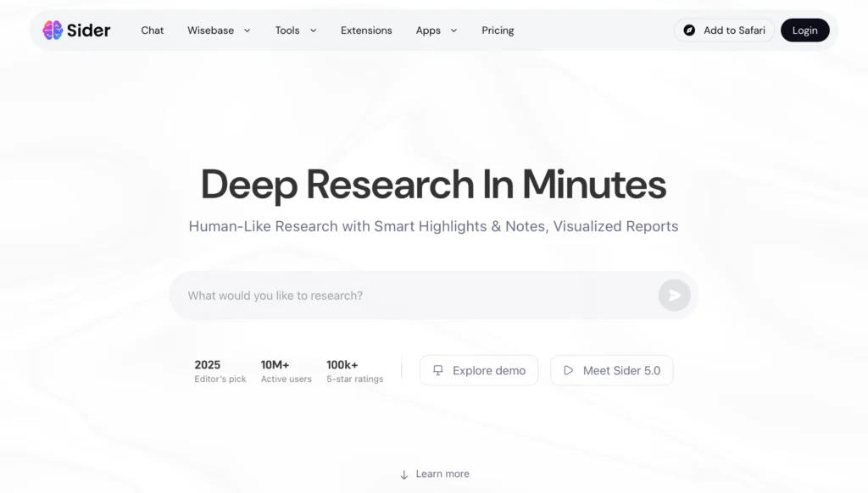Click the Sider brain logo icon
The image size is (868, 493).
click(53, 30)
